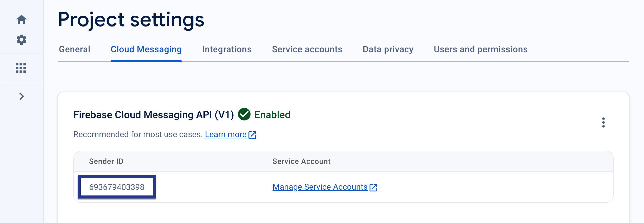Click the Service Account column header
The height and width of the screenshot is (223, 644).
point(301,161)
